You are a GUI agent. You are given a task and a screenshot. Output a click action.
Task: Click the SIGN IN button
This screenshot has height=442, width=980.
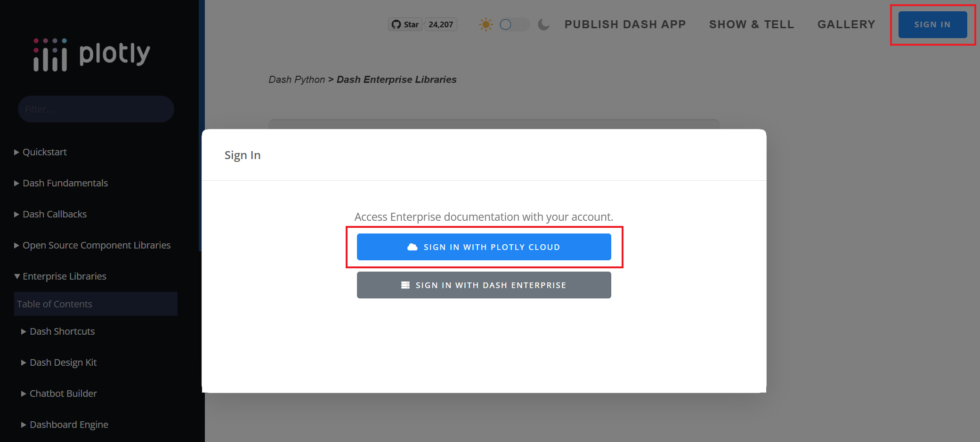point(932,24)
